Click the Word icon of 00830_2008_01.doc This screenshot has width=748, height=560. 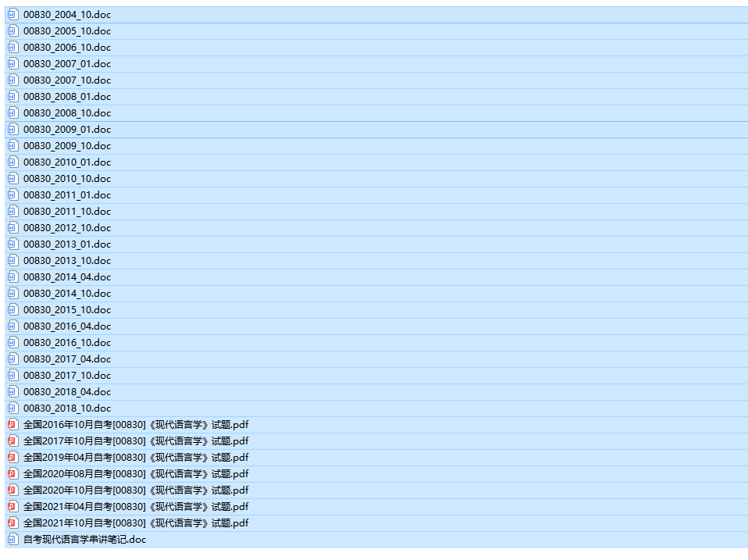pyautogui.click(x=12, y=96)
